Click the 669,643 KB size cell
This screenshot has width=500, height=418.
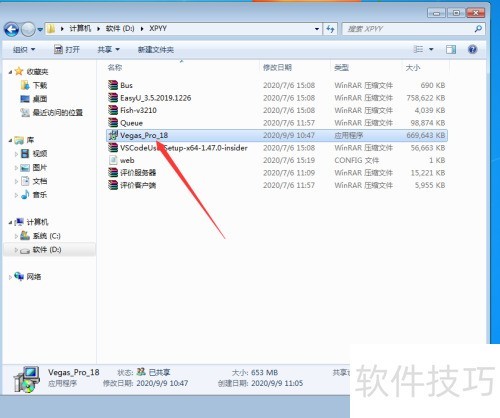(426, 135)
